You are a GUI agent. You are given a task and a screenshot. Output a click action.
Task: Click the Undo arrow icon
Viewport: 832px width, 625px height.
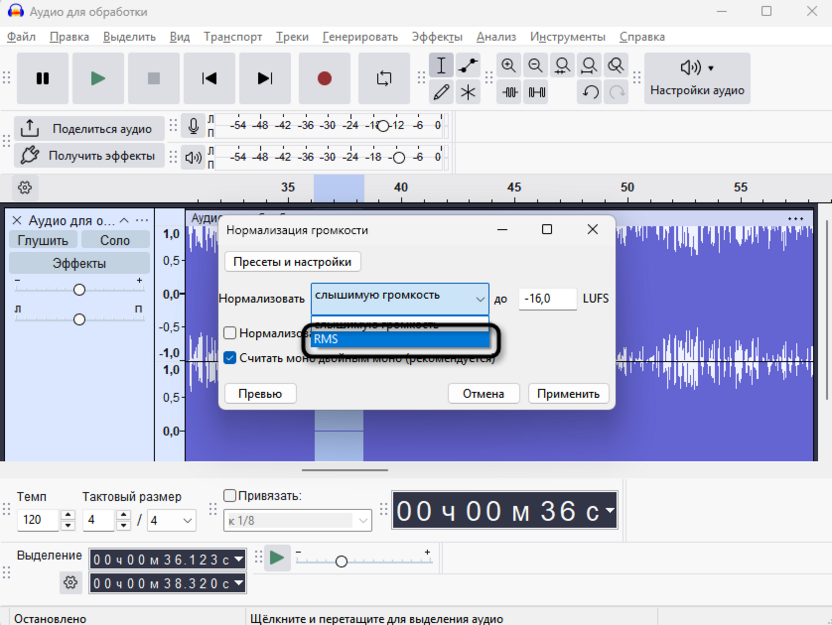[590, 92]
